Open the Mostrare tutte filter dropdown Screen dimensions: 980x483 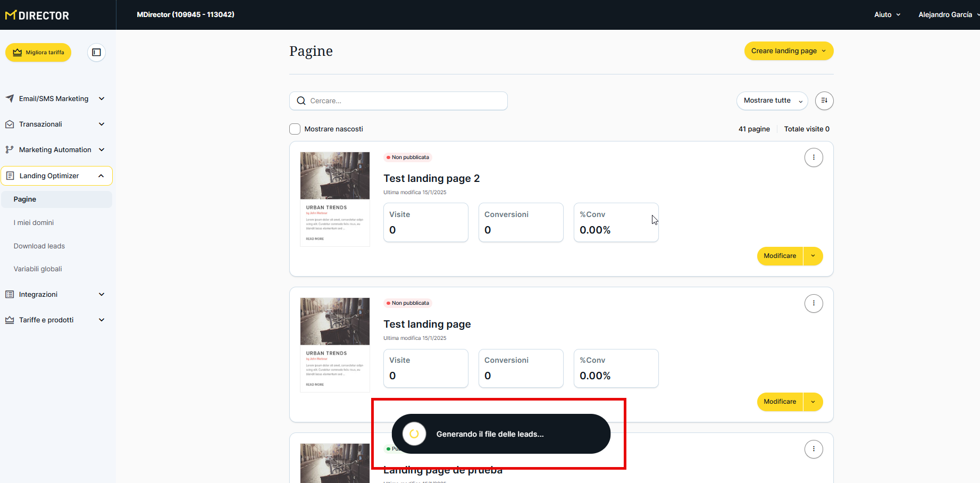(772, 101)
